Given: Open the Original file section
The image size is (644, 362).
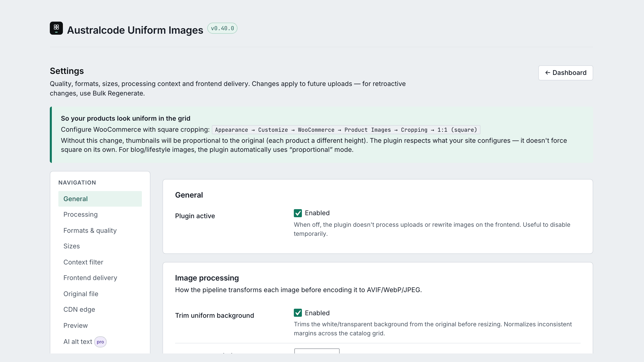Looking at the screenshot, I should (x=100, y=294).
